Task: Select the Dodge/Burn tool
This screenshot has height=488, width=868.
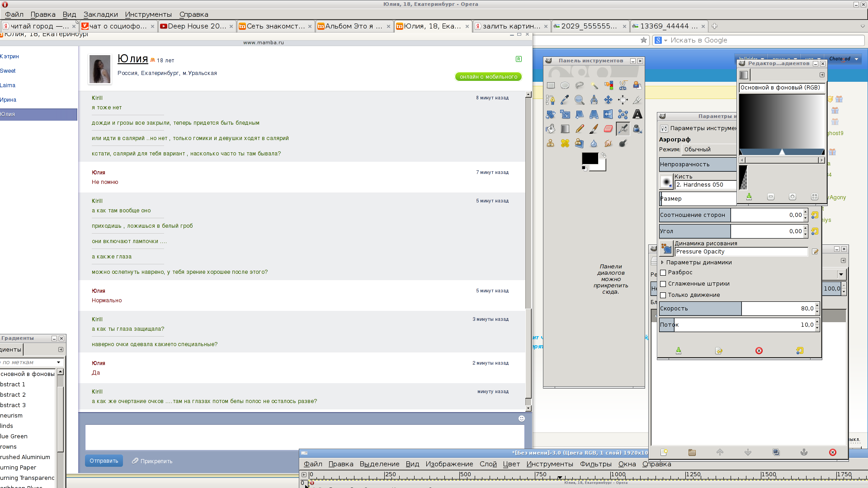Action: pos(623,143)
